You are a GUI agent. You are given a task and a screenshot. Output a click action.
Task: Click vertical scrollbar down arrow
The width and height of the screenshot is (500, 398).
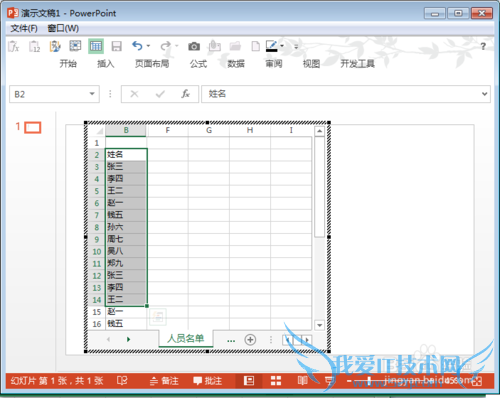(319, 325)
